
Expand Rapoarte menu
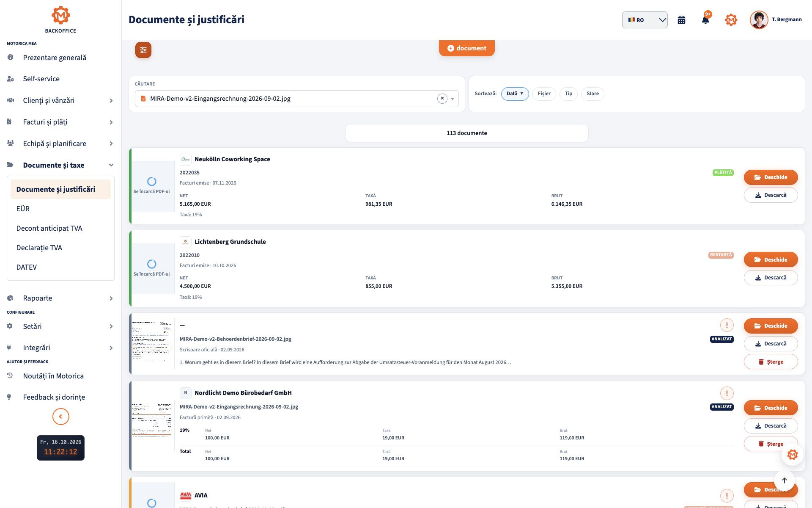(60, 298)
